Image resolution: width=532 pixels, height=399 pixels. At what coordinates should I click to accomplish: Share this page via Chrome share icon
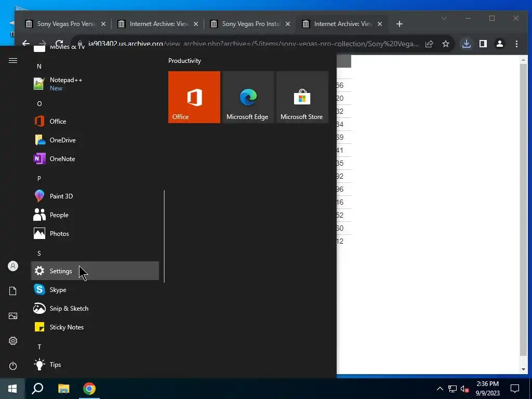pyautogui.click(x=429, y=44)
